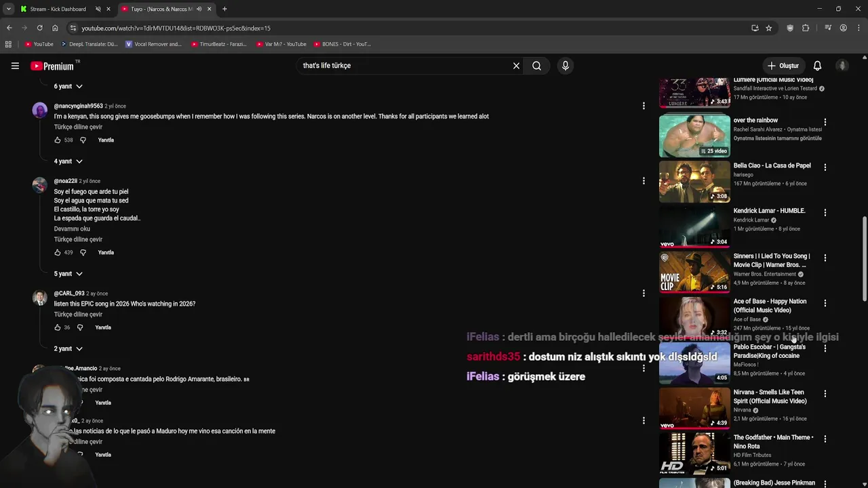Close the Tuyo Narcos tab
The width and height of the screenshot is (868, 488).
[209, 9]
